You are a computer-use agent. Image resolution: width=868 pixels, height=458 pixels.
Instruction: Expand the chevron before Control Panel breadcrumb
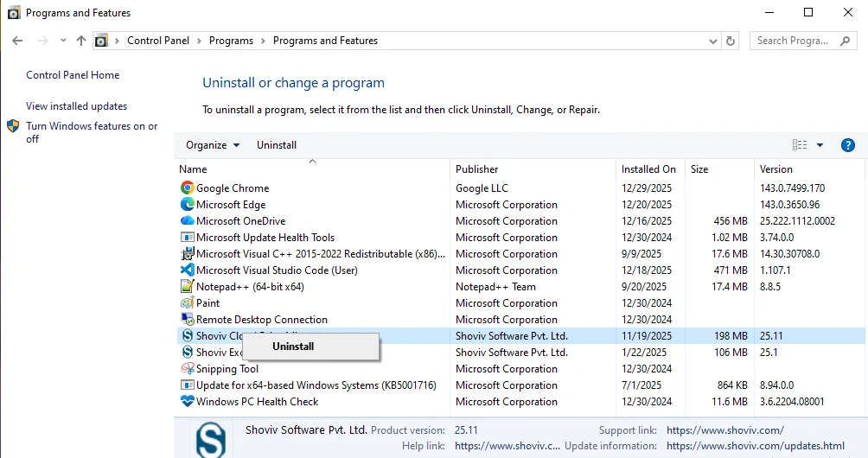click(x=117, y=41)
